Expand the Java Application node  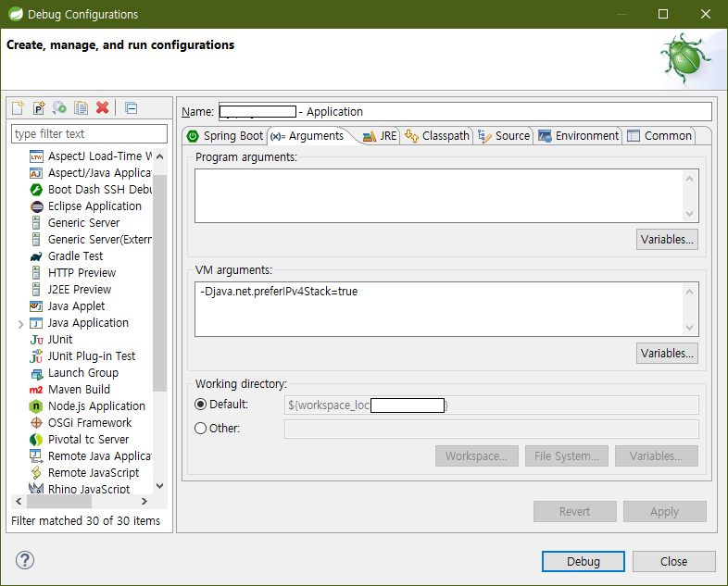click(20, 324)
